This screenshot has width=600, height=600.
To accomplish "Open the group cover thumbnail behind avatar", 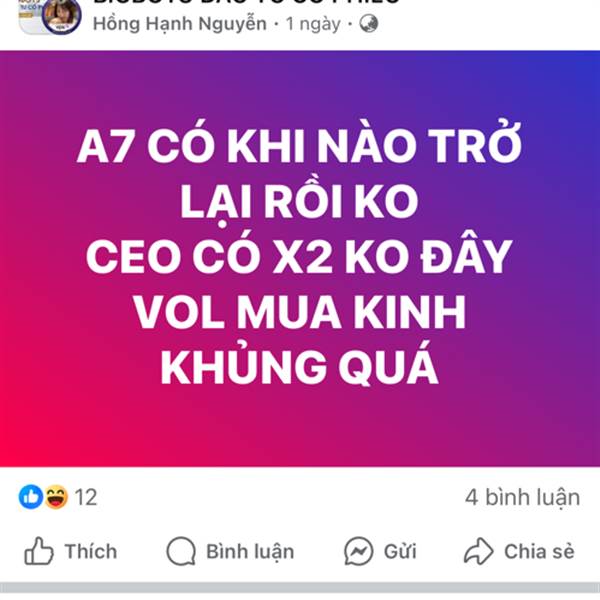I will [x=31, y=15].
